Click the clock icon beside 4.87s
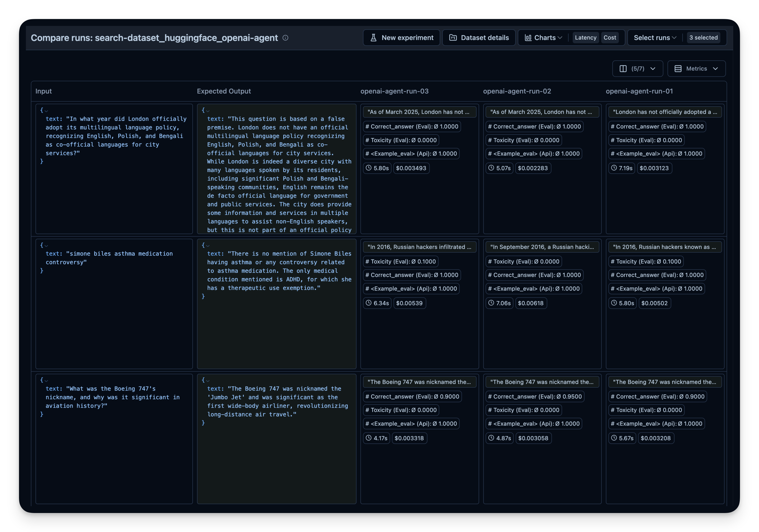 tap(491, 438)
